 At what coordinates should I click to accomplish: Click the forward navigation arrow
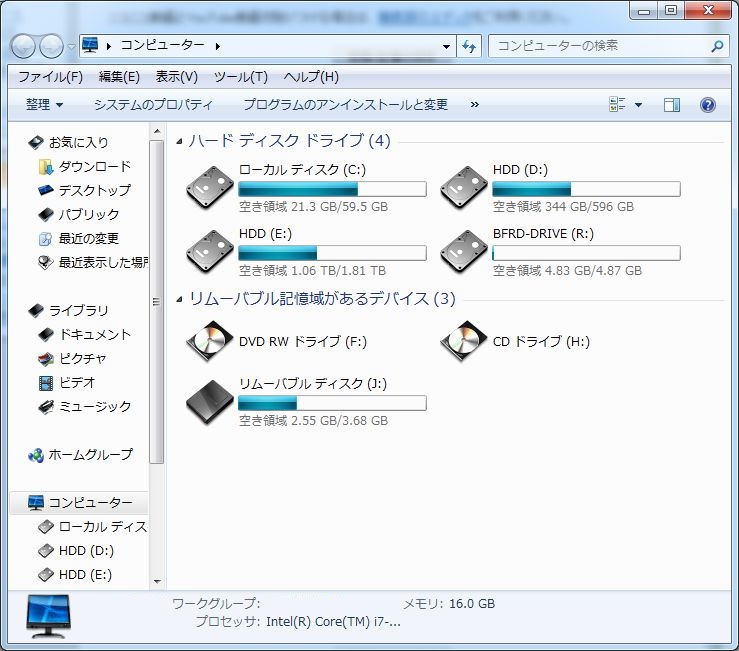(51, 46)
